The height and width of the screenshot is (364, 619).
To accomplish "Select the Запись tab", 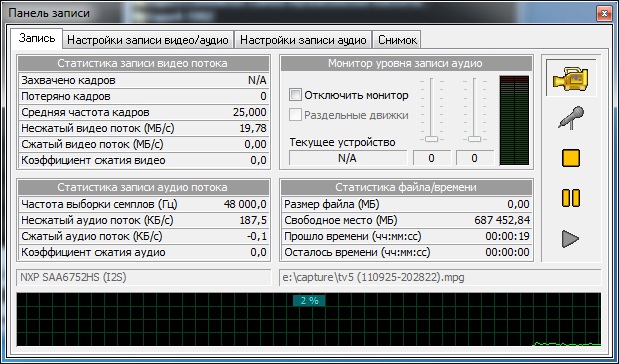I will [37, 38].
